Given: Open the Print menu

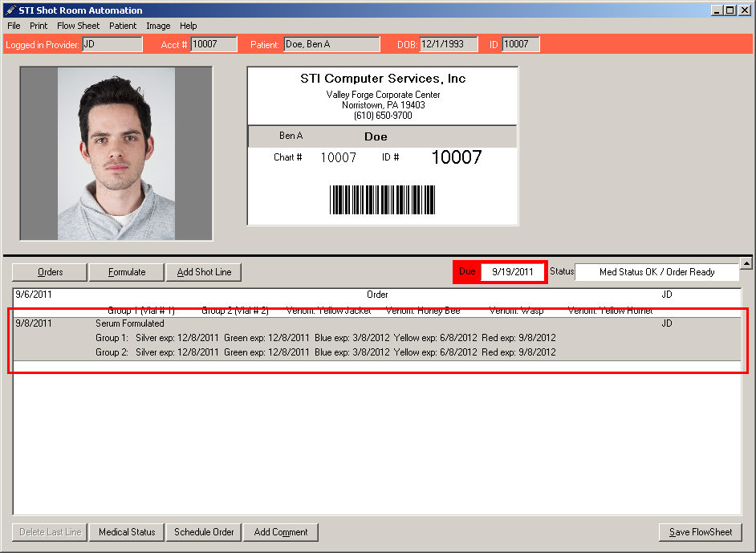Looking at the screenshot, I should (39, 26).
